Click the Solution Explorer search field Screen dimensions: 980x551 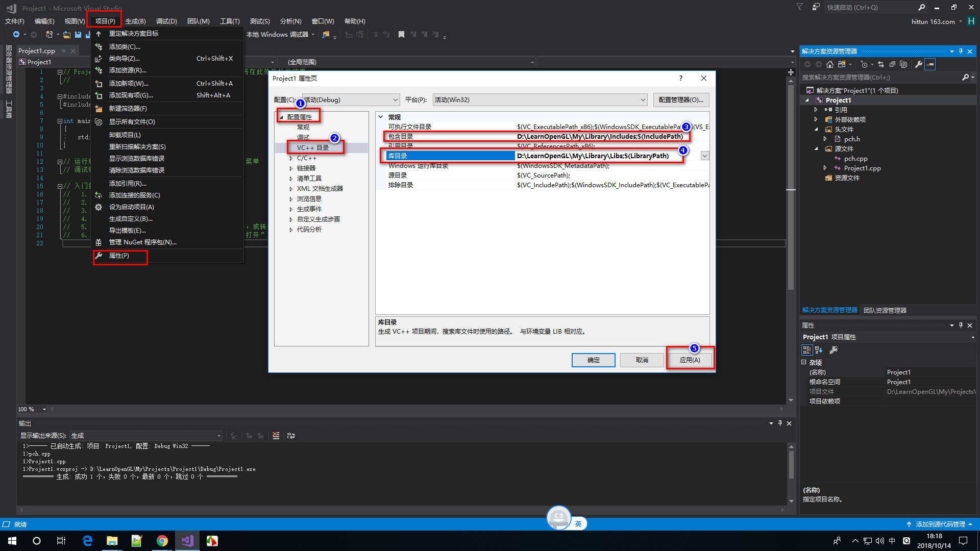point(880,78)
